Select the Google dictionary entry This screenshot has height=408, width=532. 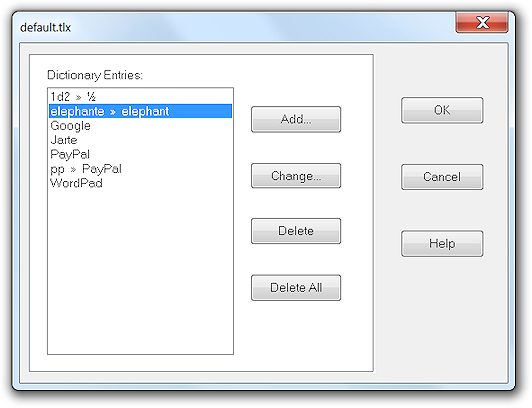point(140,125)
